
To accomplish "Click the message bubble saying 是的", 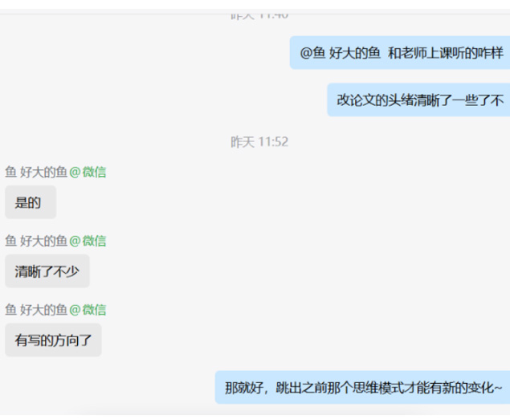I will 31,202.
